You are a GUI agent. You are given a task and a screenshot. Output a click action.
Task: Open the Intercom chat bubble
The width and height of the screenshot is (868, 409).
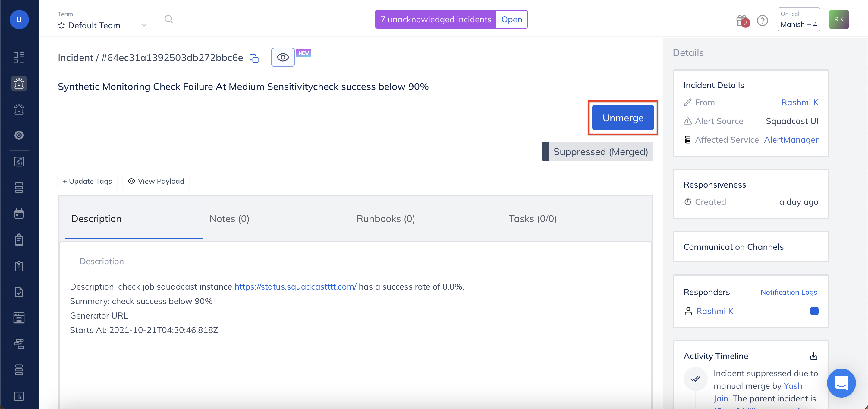coord(841,383)
